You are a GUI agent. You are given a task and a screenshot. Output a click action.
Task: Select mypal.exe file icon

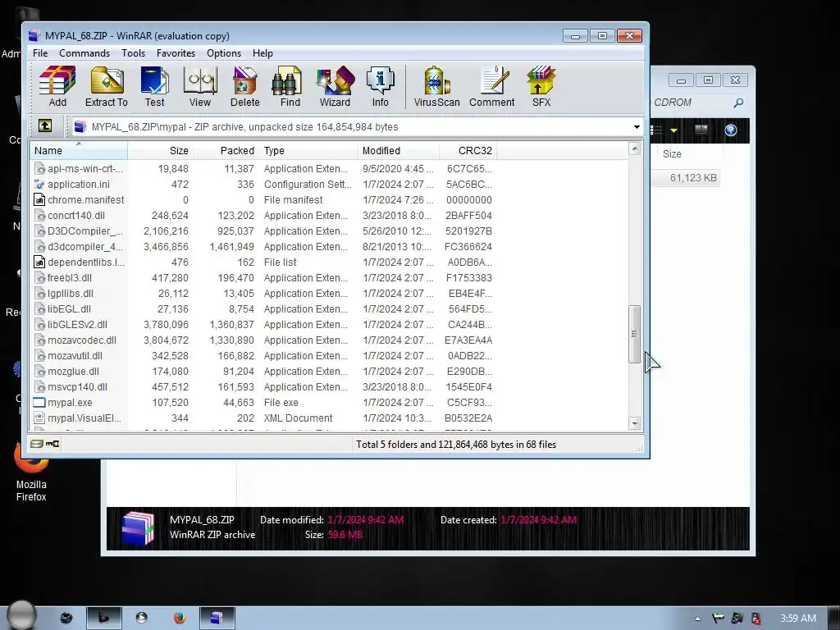[x=39, y=402]
